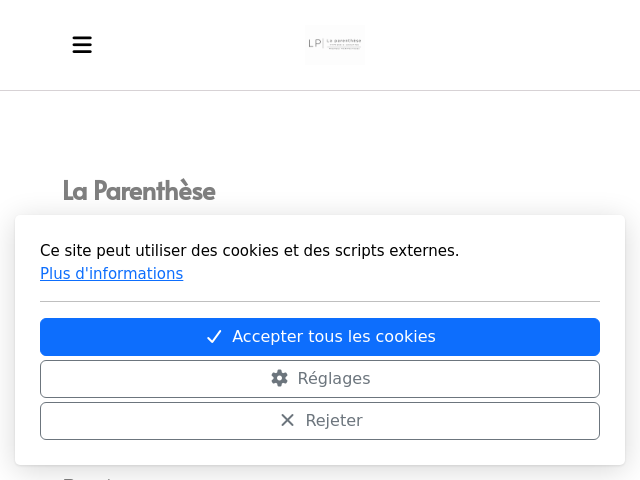Open the Réglages cookie settings
This screenshot has height=480, width=640.
[320, 379]
